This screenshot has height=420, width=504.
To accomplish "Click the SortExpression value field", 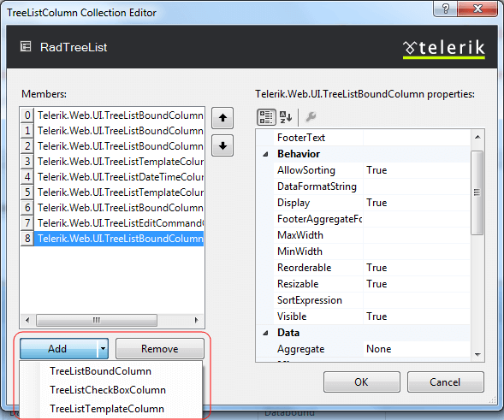I will (x=417, y=300).
